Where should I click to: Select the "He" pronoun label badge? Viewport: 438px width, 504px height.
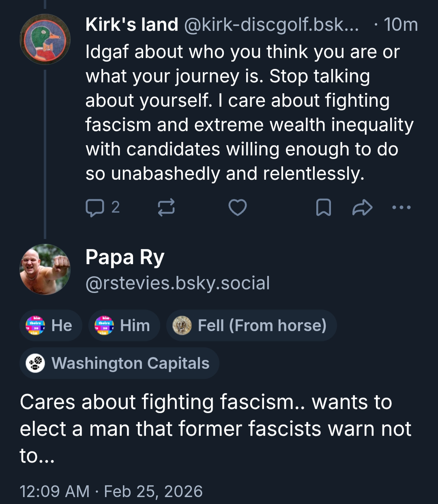click(51, 325)
